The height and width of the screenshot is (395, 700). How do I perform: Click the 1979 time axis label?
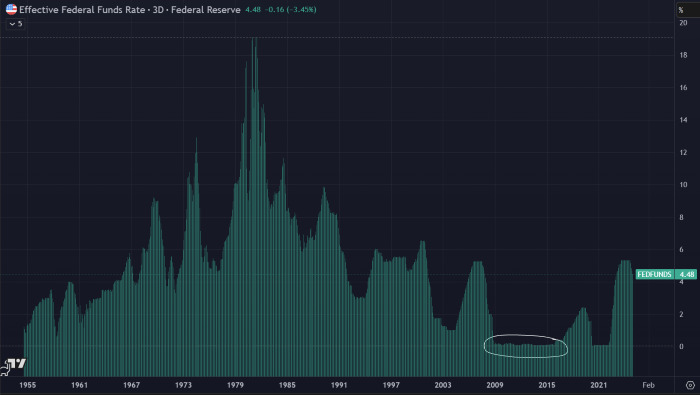click(235, 385)
